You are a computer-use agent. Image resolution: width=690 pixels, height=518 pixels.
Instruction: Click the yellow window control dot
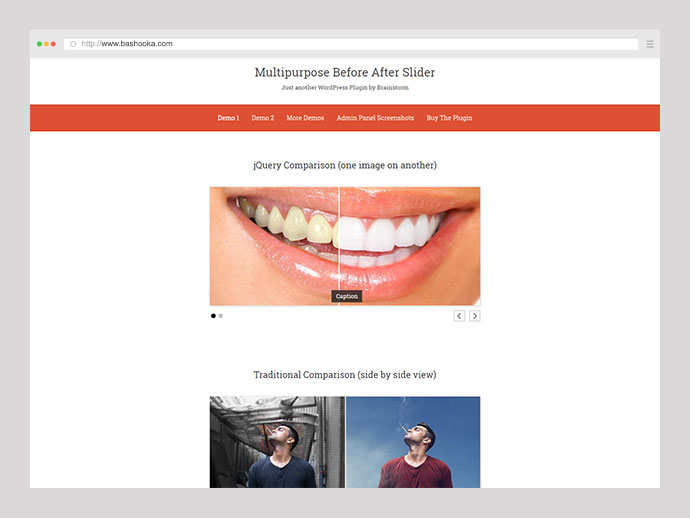pyautogui.click(x=46, y=44)
